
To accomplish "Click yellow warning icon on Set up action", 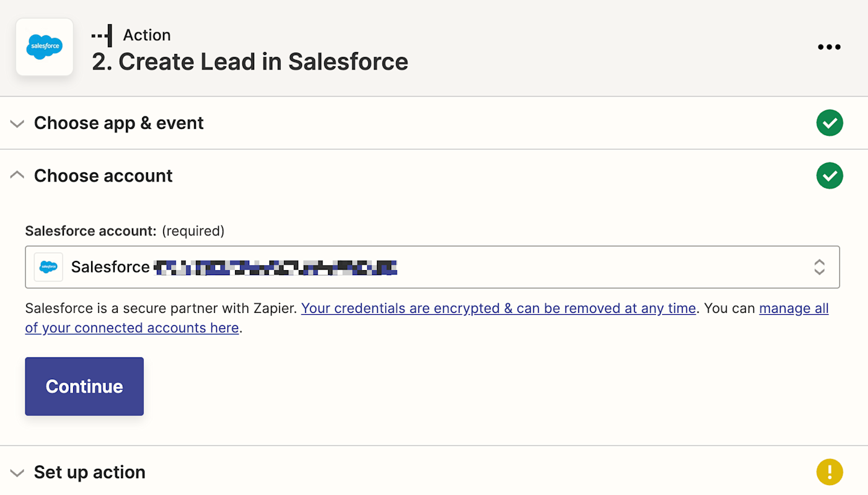I will pos(830,472).
